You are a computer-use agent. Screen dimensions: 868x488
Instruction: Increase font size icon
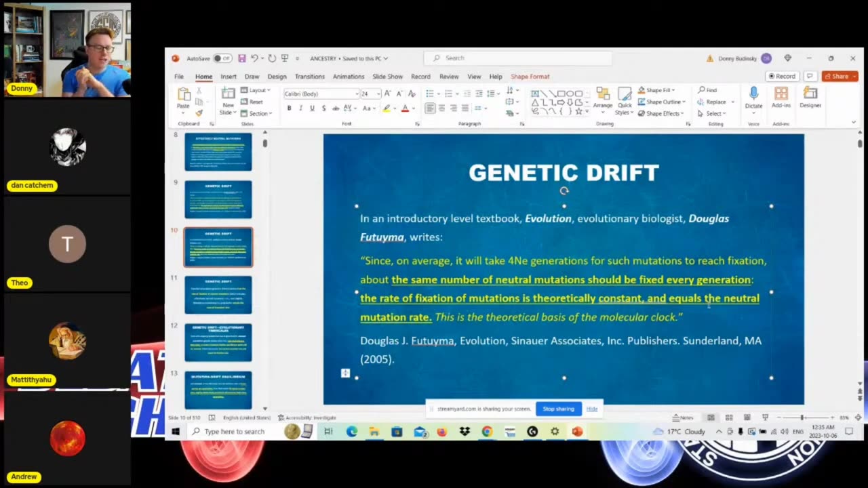point(387,94)
